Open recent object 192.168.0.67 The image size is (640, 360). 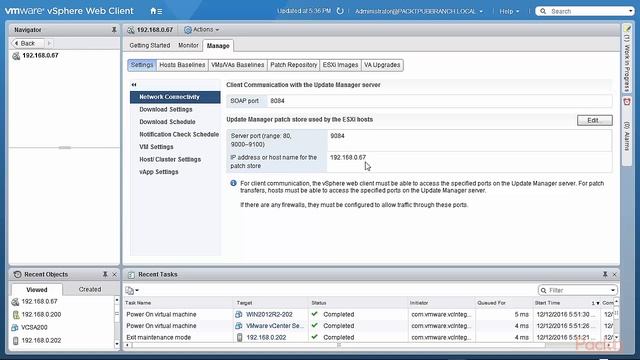[40, 302]
